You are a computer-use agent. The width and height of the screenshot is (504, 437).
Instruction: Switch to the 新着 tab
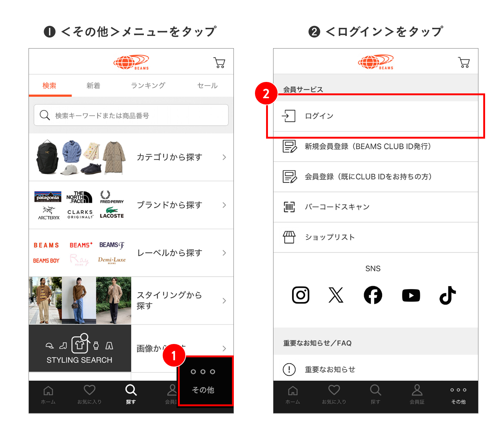93,86
